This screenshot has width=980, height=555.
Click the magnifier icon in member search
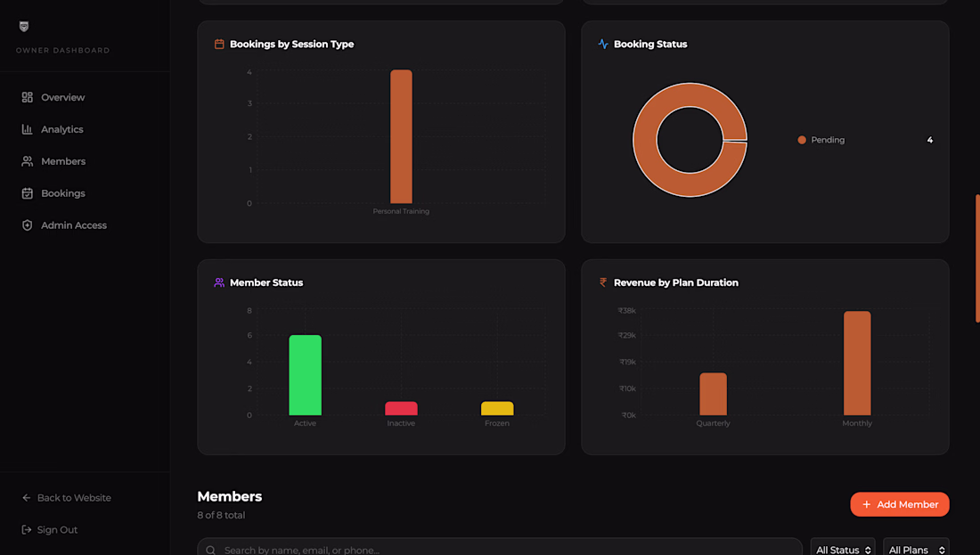pyautogui.click(x=210, y=550)
